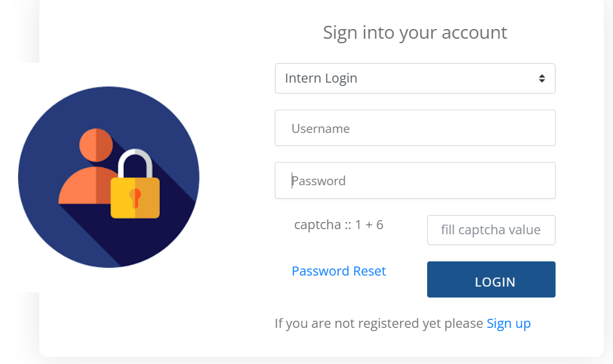Viewport: 613px width, 364px height.
Task: Click the grey padlock shackle
Action: tap(136, 158)
